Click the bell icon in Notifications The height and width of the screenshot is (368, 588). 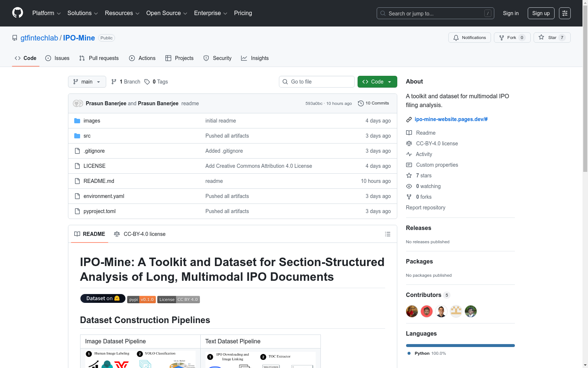[456, 38]
